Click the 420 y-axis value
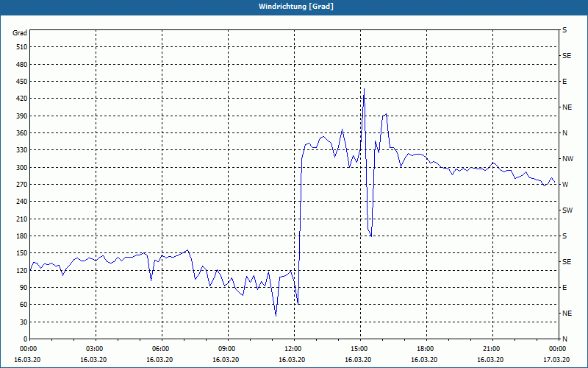588x368 pixels. coord(22,99)
